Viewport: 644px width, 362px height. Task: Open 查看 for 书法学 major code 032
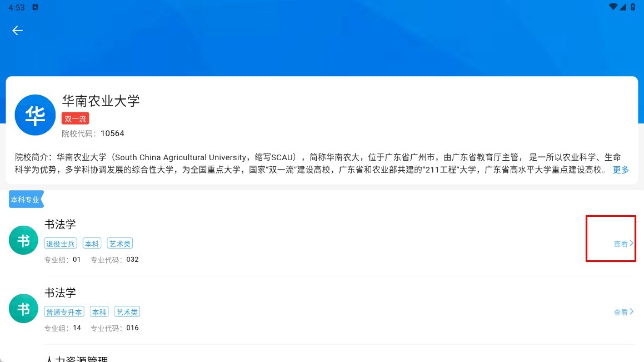pyautogui.click(x=623, y=244)
